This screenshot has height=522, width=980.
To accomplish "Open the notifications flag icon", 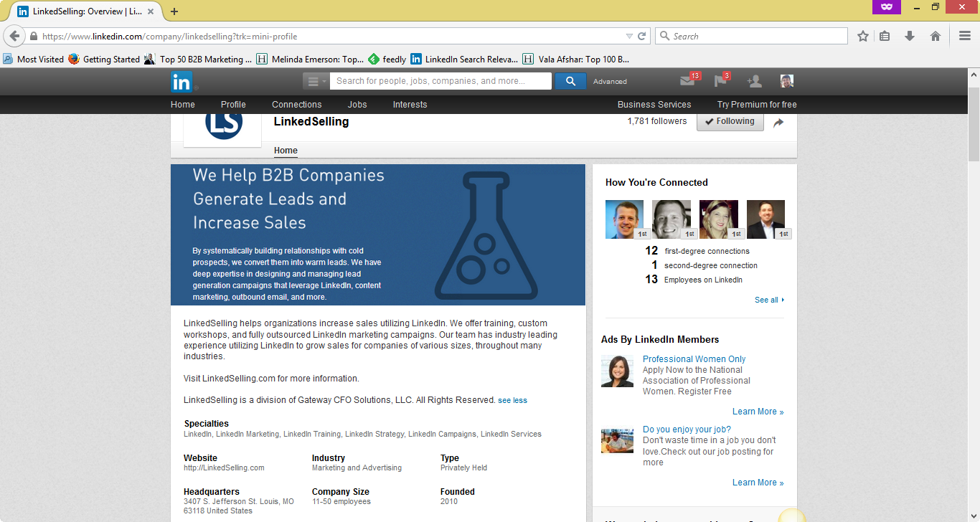I will [720, 81].
